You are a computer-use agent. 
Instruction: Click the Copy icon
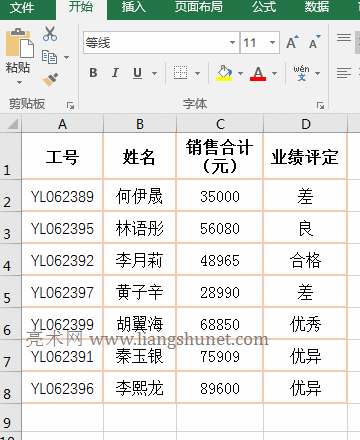click(x=49, y=57)
